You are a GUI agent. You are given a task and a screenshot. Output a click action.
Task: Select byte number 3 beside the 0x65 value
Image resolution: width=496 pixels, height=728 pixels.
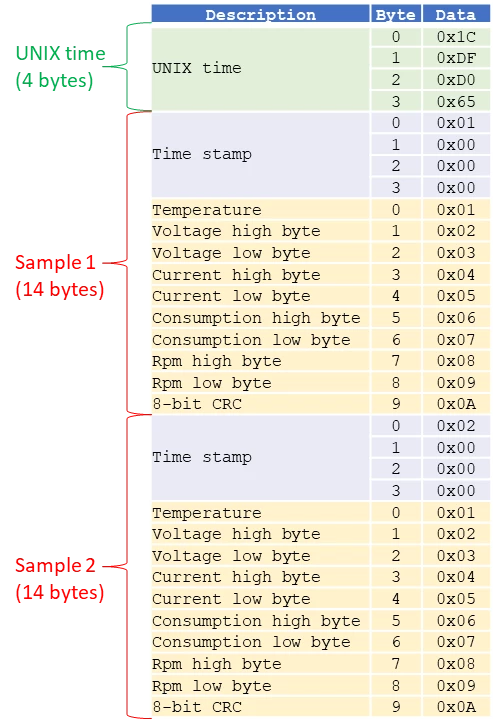click(396, 101)
